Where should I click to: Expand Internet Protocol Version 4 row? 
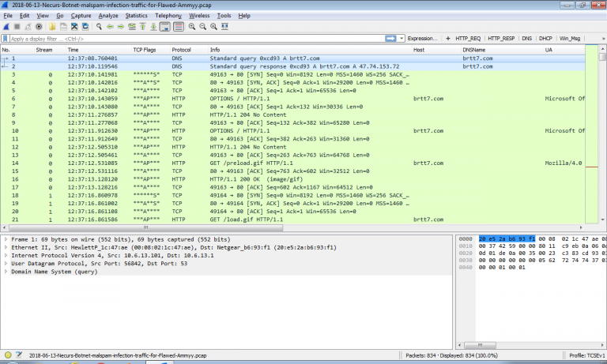tap(6, 255)
